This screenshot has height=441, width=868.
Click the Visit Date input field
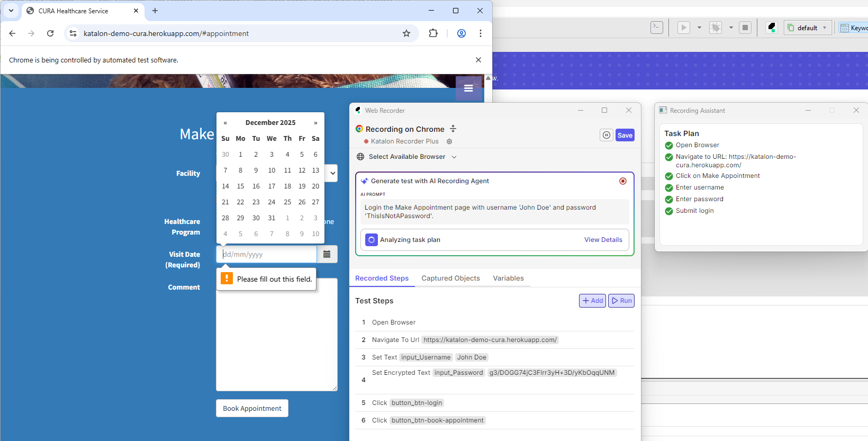coord(267,255)
